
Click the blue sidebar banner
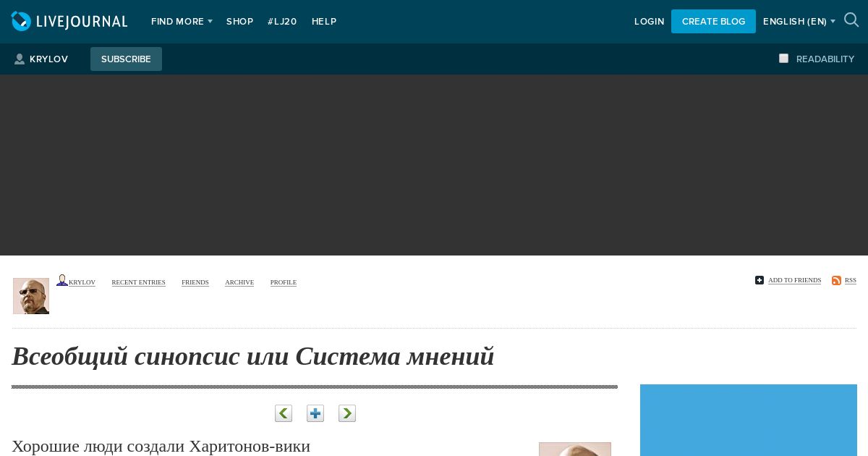coord(749,420)
